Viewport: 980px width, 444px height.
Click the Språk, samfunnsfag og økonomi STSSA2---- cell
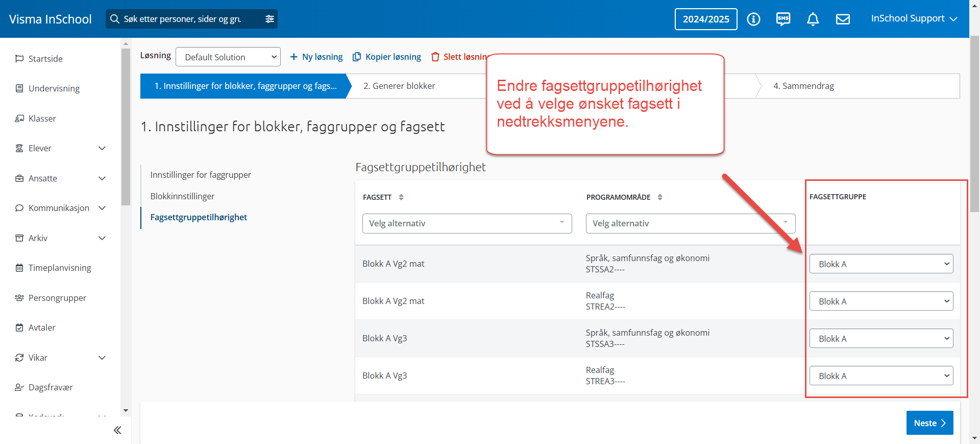647,264
